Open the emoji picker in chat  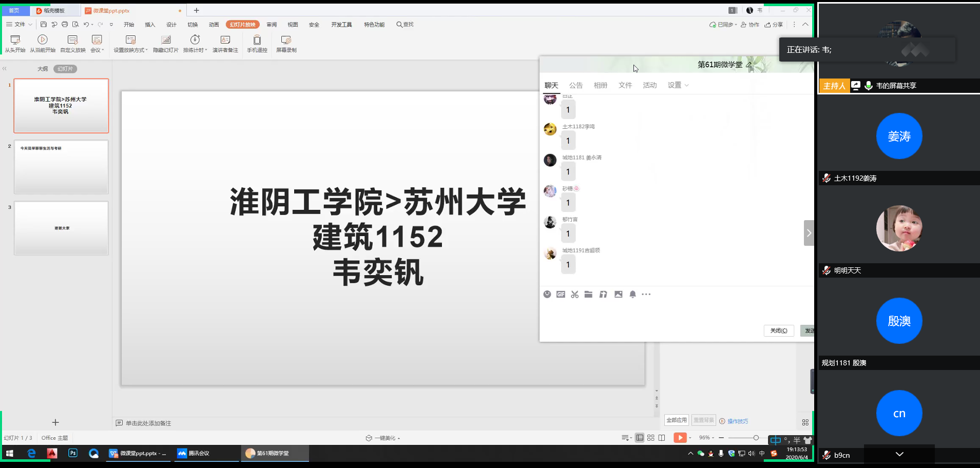547,295
